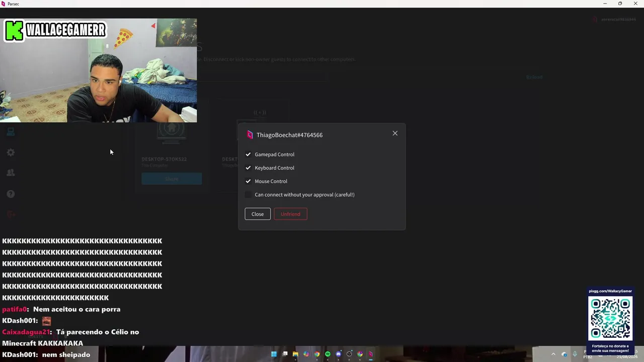Enable Can connect without your approval
This screenshot has height=362, width=644.
point(248,195)
